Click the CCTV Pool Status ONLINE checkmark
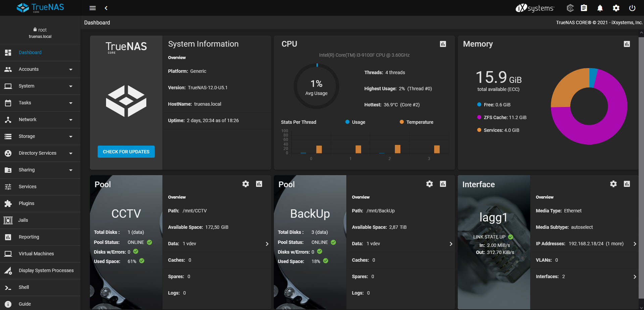 150,242
